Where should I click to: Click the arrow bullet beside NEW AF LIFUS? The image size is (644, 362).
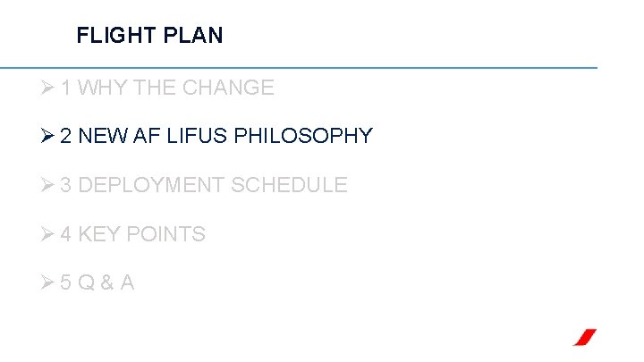click(x=49, y=136)
